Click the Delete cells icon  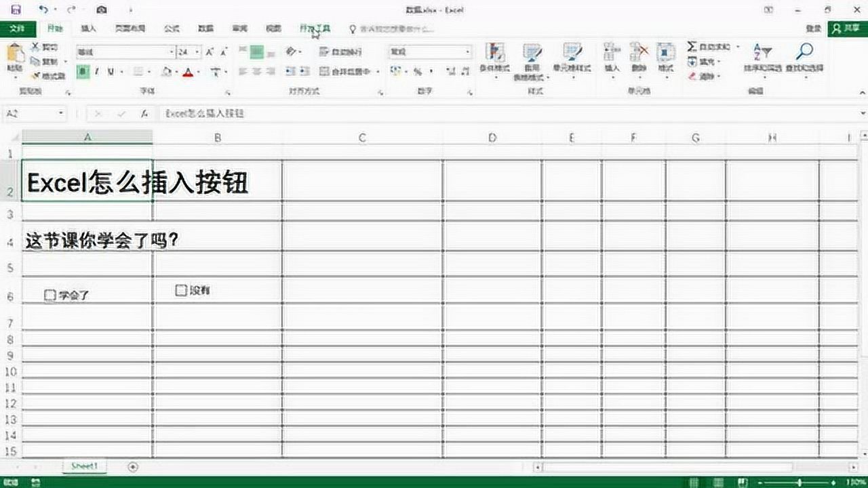click(x=639, y=52)
